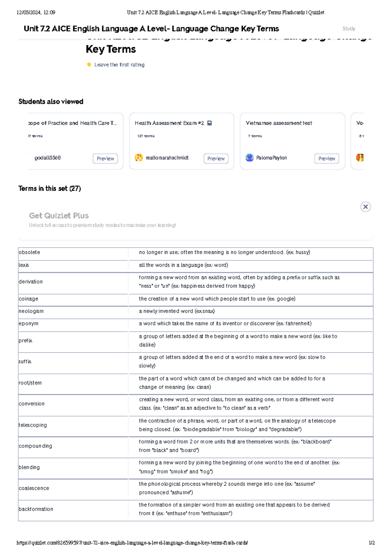Select the obsolete flashcard row

tap(196, 252)
